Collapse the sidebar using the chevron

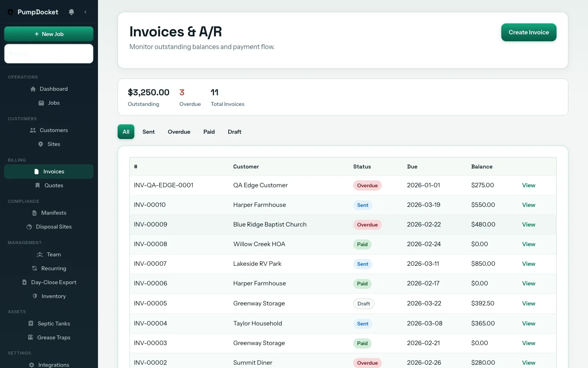click(x=86, y=12)
